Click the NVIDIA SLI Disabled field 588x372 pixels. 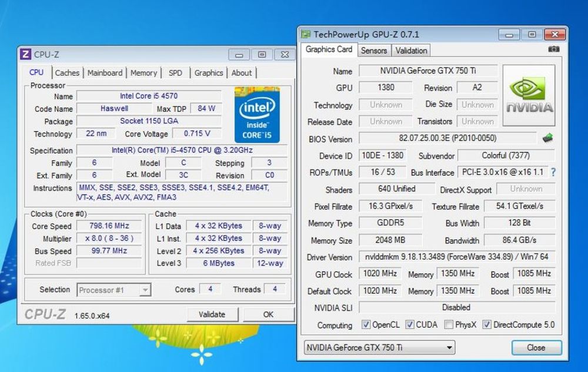(x=457, y=307)
